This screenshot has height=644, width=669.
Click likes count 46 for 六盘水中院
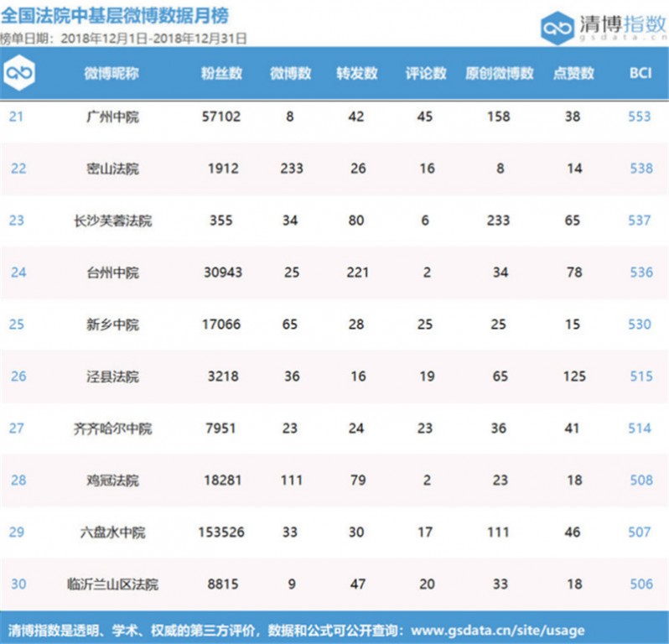click(x=572, y=532)
